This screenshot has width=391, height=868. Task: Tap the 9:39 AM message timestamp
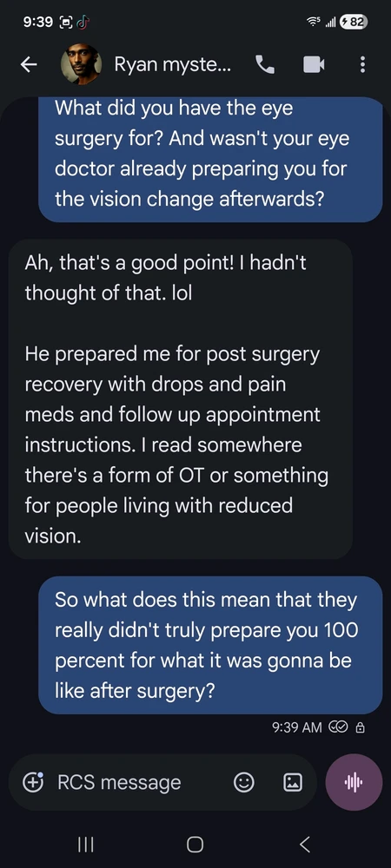pos(297,727)
